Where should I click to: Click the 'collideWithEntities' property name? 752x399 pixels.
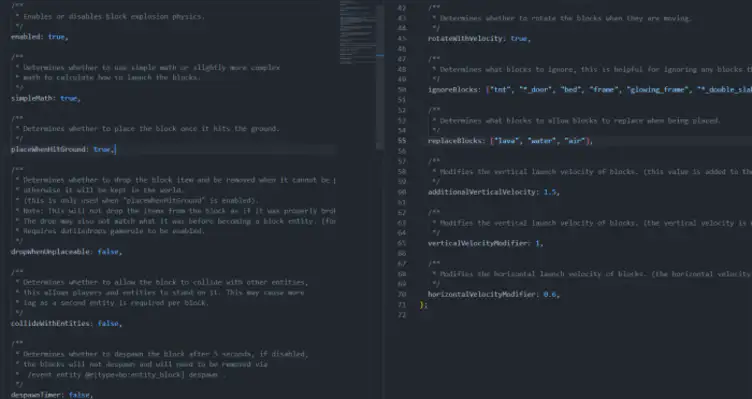coord(50,324)
